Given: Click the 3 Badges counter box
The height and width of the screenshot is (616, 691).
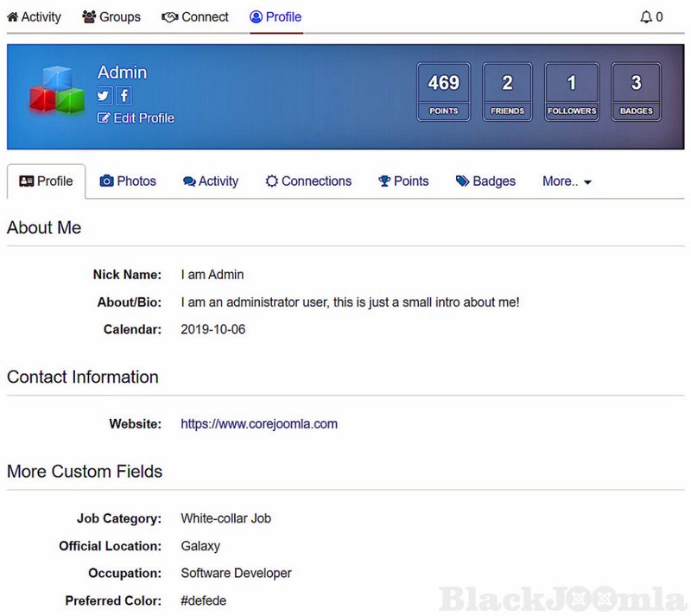Looking at the screenshot, I should (x=636, y=92).
